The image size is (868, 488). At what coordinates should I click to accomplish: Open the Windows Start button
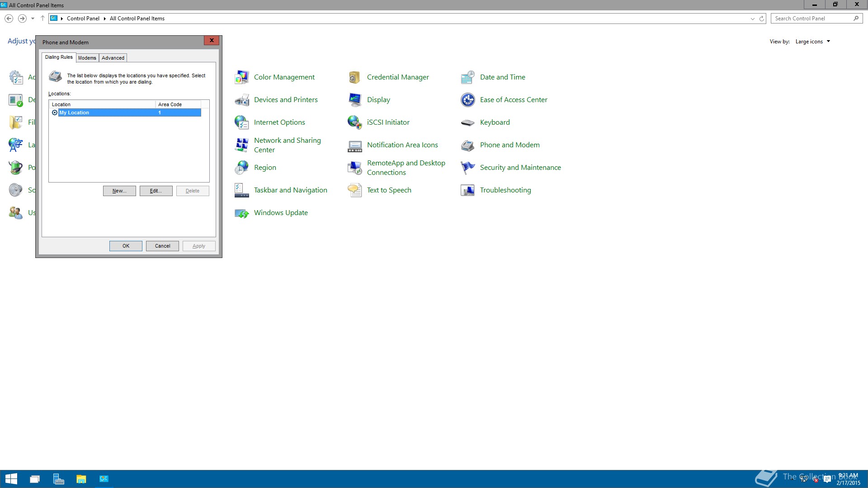[x=11, y=479]
